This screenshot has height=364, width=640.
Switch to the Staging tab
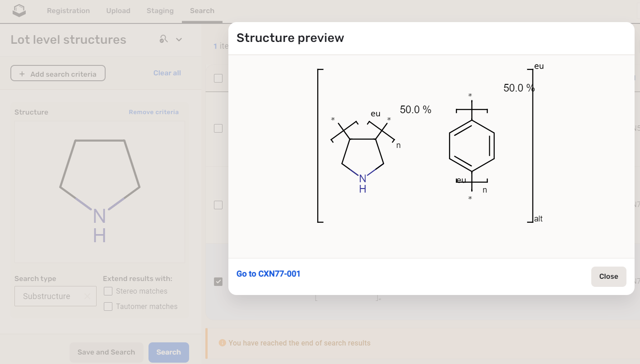(160, 10)
